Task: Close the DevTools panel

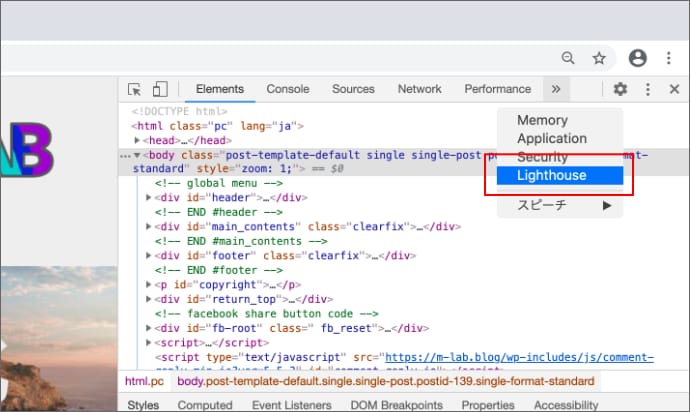Action: click(674, 89)
